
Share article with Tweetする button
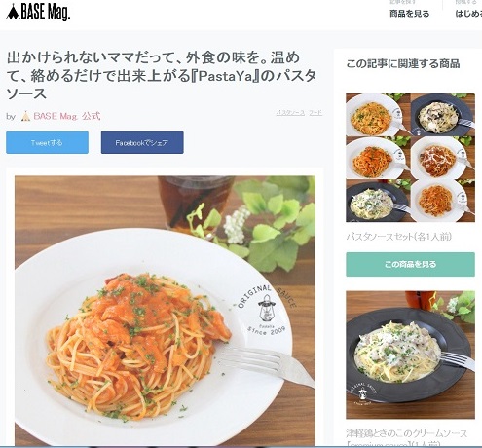coord(47,142)
